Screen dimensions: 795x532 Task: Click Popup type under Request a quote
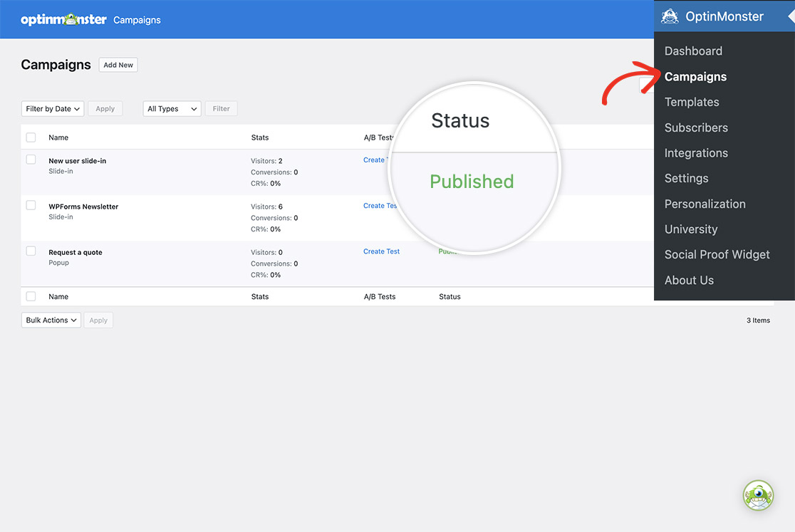(x=59, y=263)
